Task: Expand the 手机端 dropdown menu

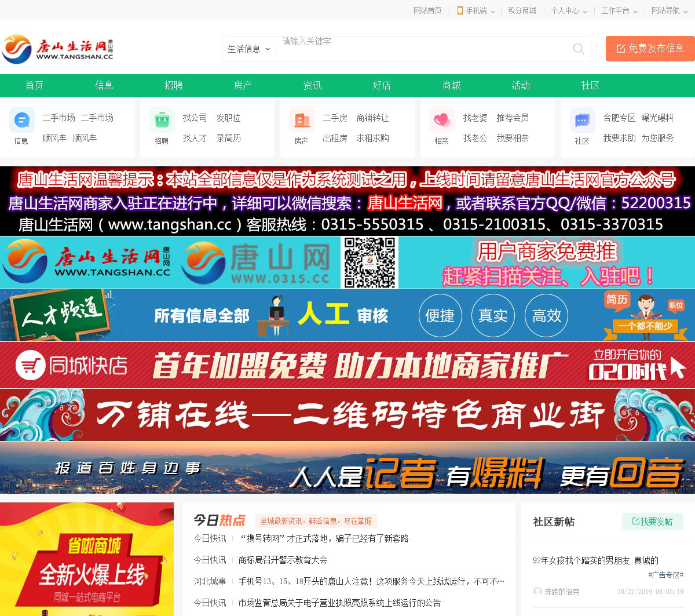Action: tap(476, 10)
